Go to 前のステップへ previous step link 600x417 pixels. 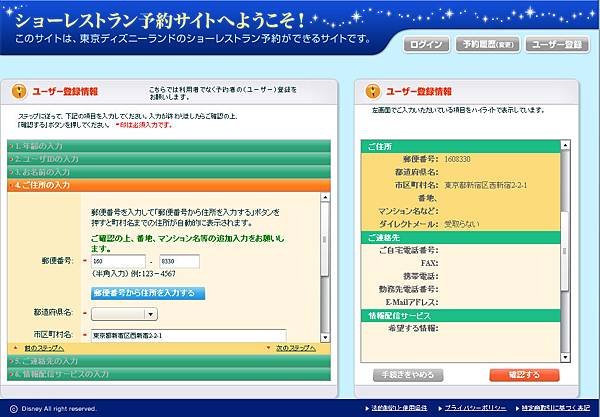[44, 348]
